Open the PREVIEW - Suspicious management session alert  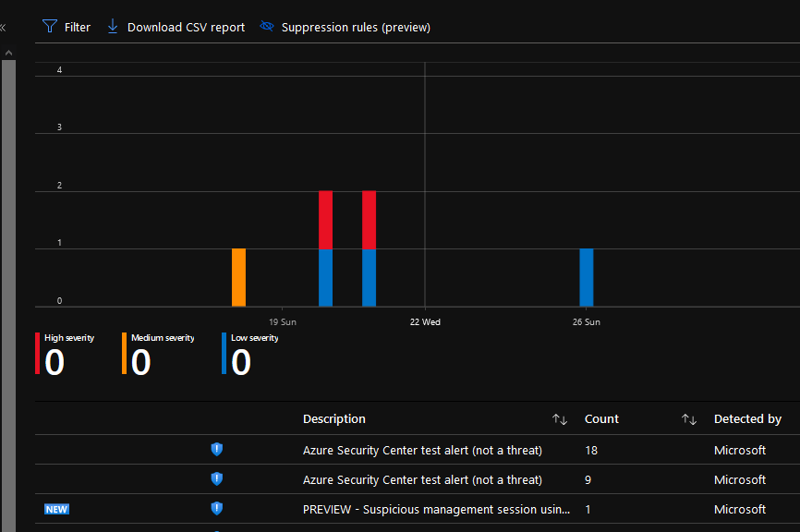click(436, 509)
